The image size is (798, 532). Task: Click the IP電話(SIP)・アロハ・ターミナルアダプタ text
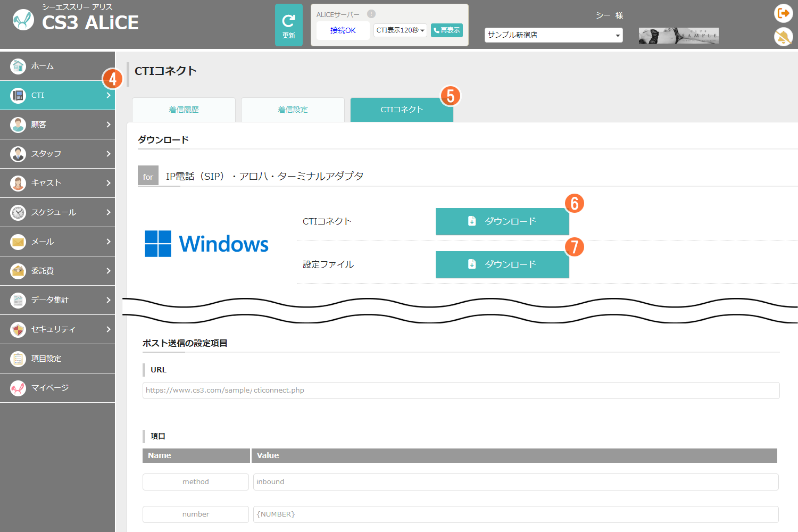click(264, 176)
